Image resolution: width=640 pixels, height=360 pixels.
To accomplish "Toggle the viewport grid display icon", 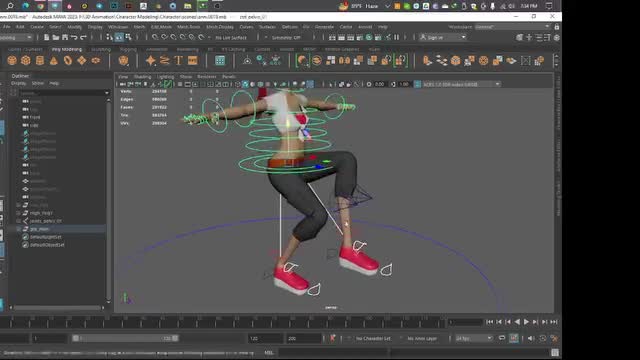I will 180,84.
